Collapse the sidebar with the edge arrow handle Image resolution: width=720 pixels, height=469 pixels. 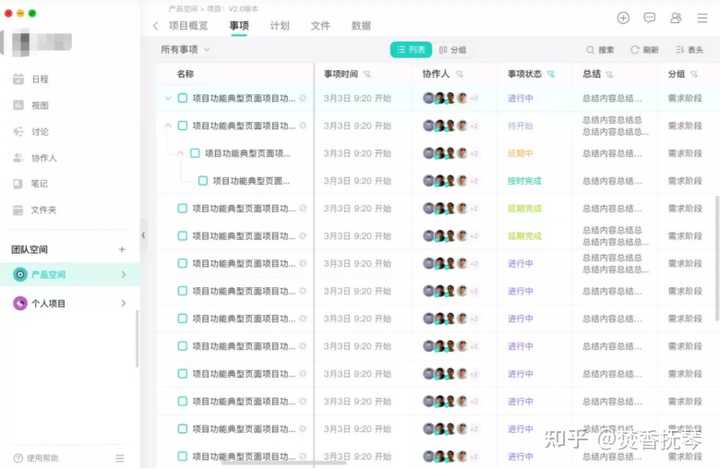144,235
